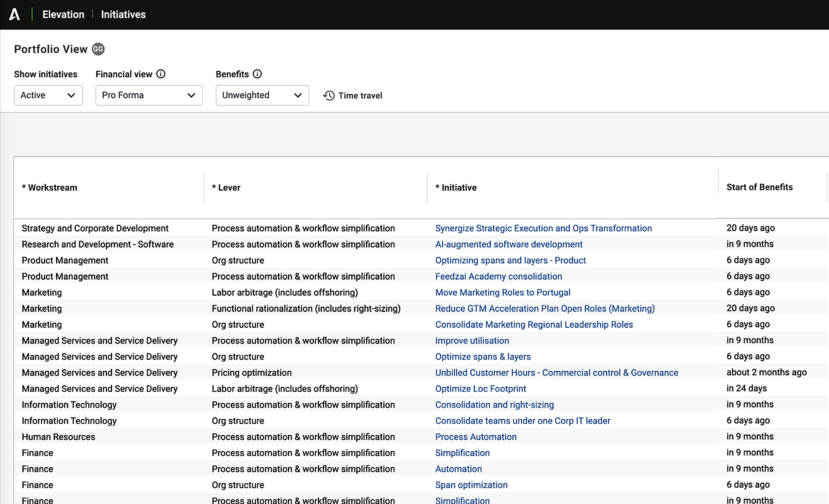Open Optimize Loc Footprint initiative link
The height and width of the screenshot is (504, 829).
(480, 389)
